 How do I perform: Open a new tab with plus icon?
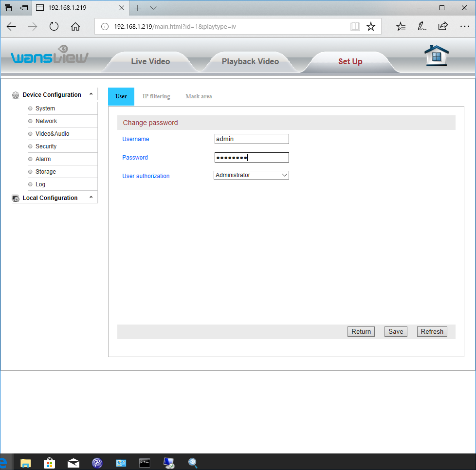[138, 8]
